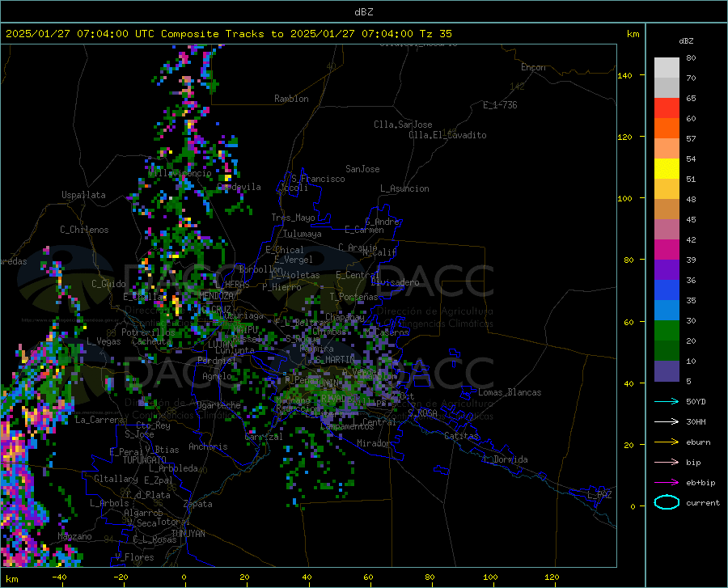Viewport: 728px width, 588px height.
Task: Click the L_Vegas label
Action: pyautogui.click(x=104, y=341)
